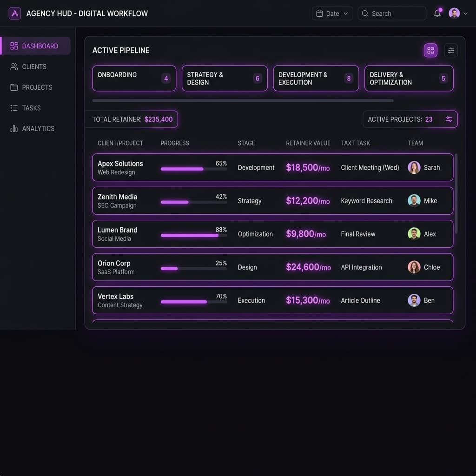Open filter icon beside Active Projects
This screenshot has width=476, height=476.
pyautogui.click(x=449, y=119)
